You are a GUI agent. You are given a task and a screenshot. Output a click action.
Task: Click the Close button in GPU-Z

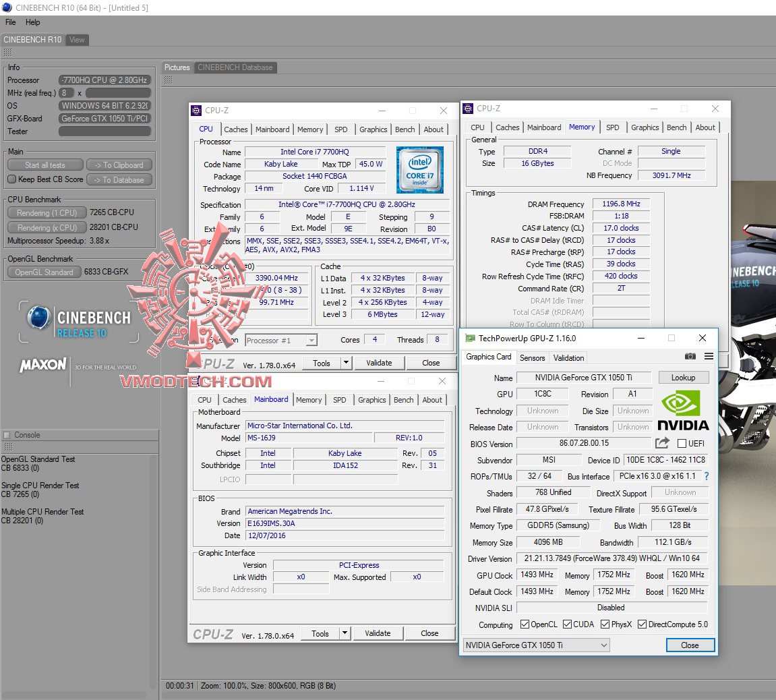(x=690, y=645)
